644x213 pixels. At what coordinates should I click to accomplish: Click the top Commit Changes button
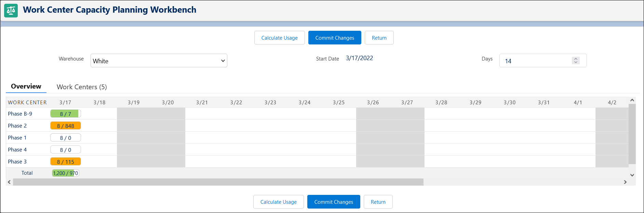(x=335, y=38)
